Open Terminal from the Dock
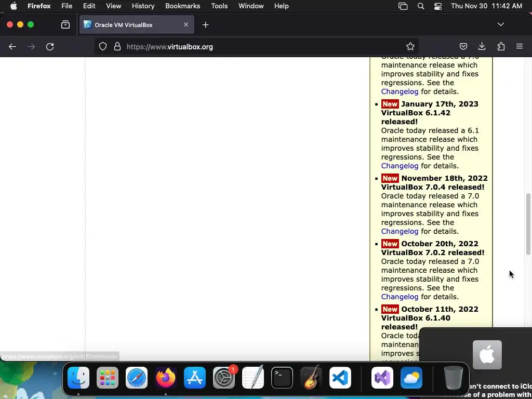 pyautogui.click(x=282, y=378)
